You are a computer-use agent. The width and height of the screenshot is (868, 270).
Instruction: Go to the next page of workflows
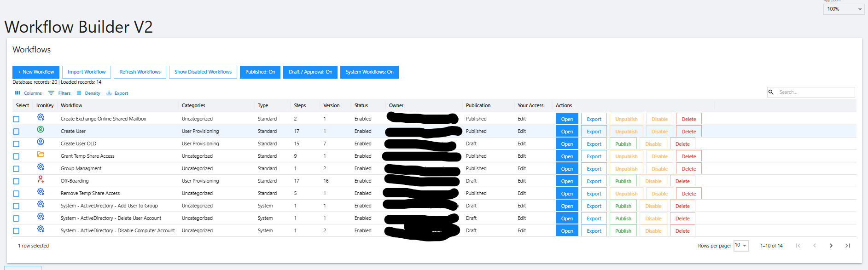(x=831, y=246)
